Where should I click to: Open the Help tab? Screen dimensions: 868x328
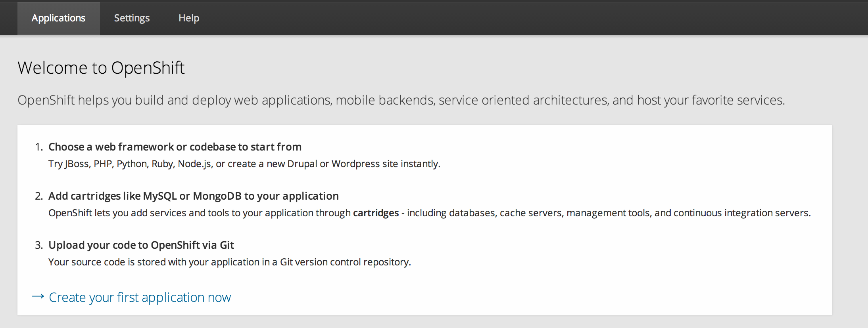189,18
